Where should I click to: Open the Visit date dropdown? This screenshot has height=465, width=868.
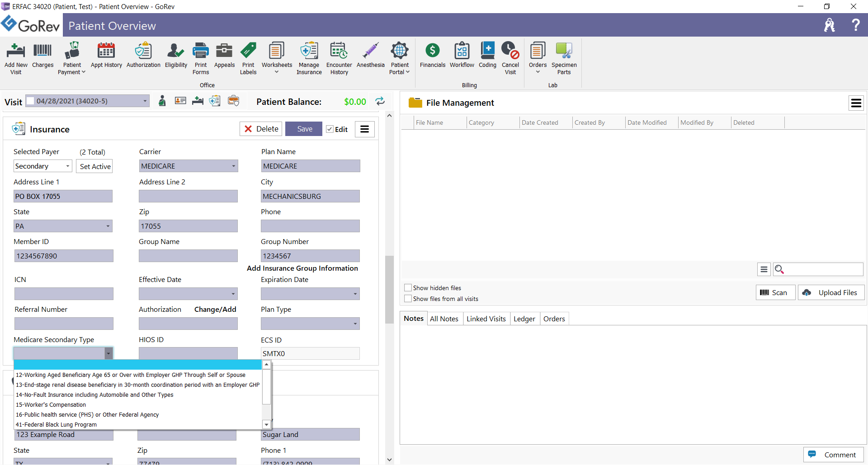coord(145,101)
